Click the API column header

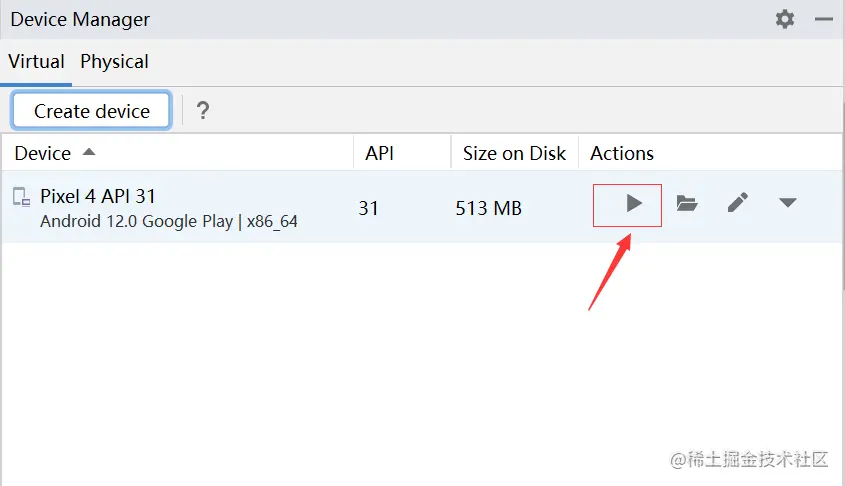379,153
